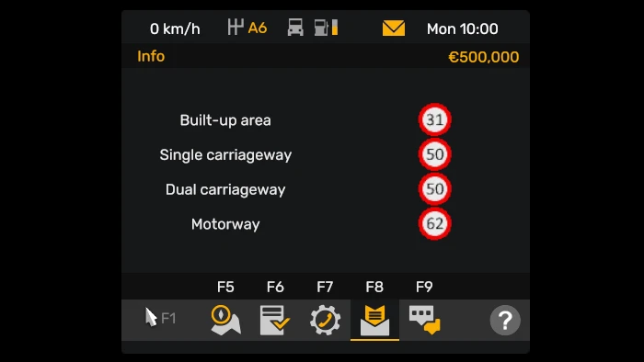Click the Built-up area 31 speed sign
This screenshot has width=644, height=362.
(435, 119)
